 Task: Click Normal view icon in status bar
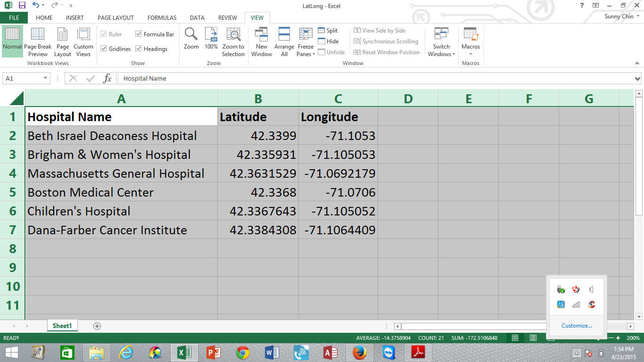[x=515, y=338]
